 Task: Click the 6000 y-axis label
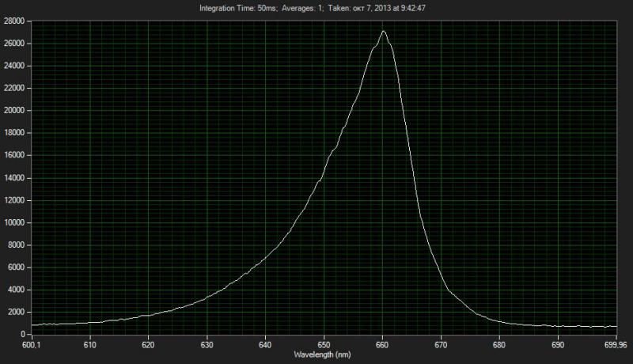click(17, 267)
